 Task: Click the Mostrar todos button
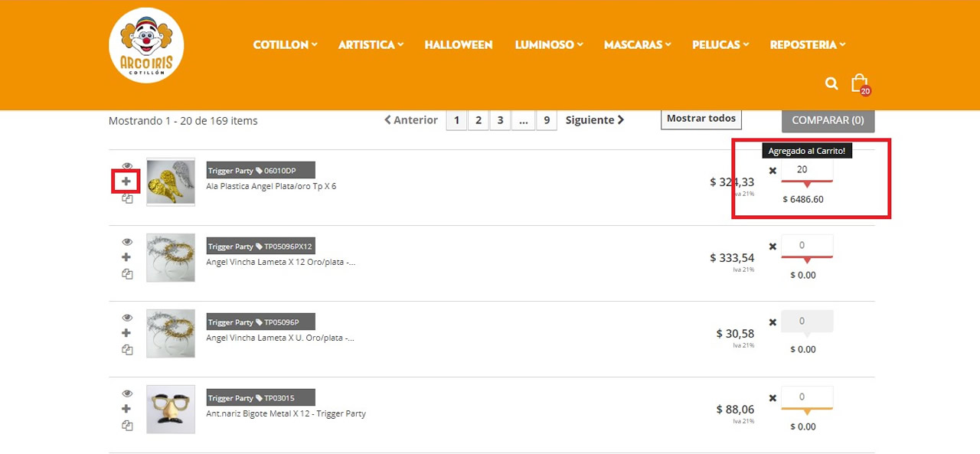point(701,119)
